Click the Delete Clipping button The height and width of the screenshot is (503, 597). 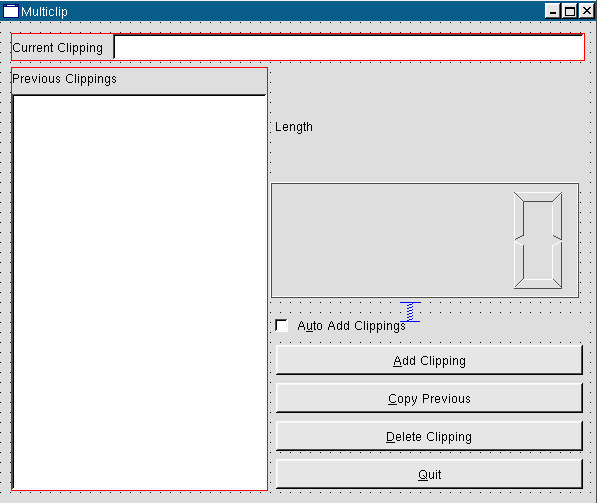pos(429,436)
